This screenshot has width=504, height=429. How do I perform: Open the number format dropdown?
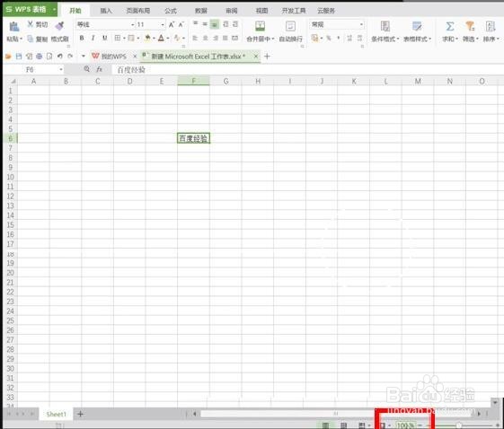click(x=361, y=24)
